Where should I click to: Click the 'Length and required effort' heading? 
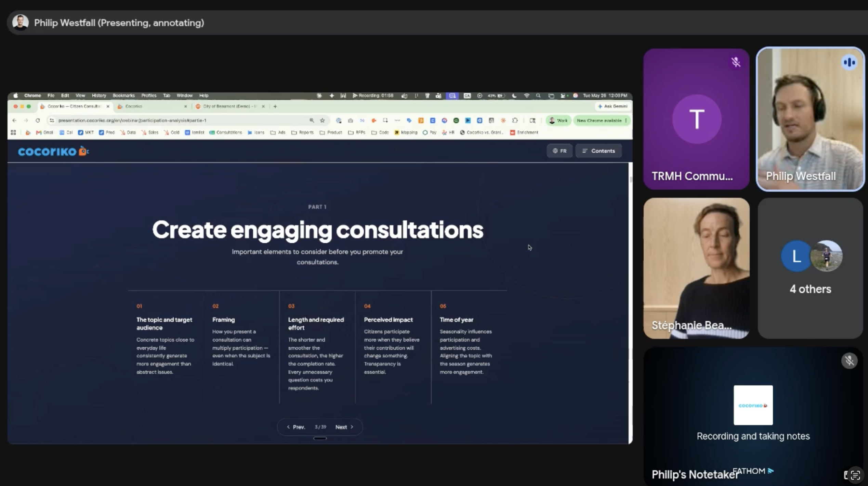point(316,324)
